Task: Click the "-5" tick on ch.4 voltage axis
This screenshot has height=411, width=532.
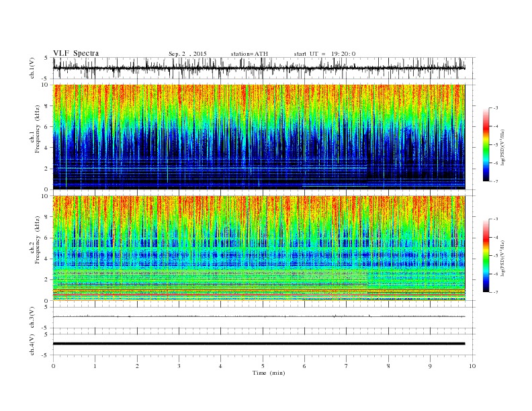Action: pyautogui.click(x=46, y=355)
